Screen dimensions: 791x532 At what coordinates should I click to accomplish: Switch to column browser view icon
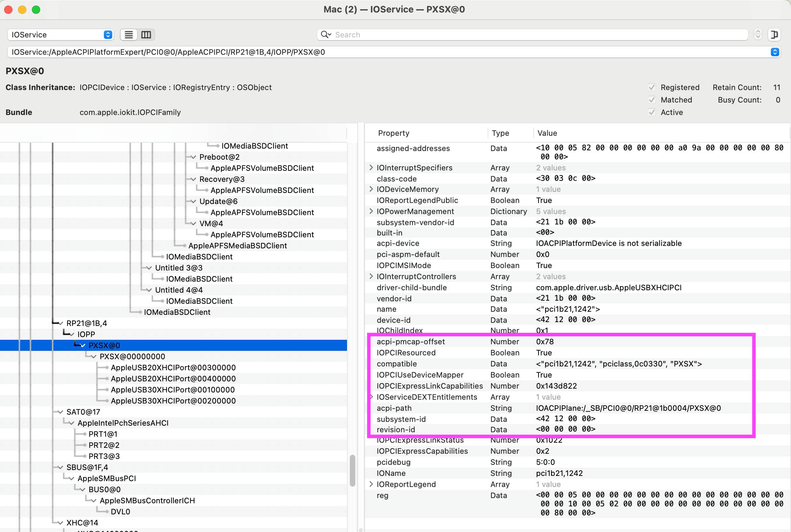tap(146, 35)
